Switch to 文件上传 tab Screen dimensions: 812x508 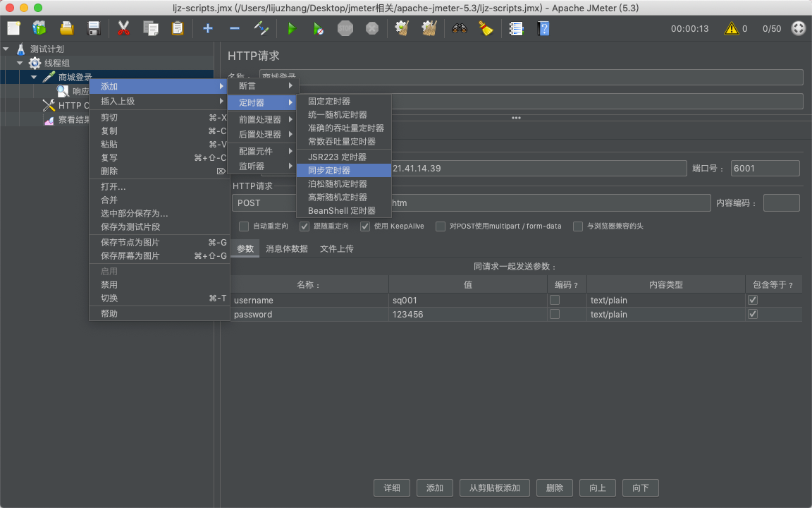(337, 249)
